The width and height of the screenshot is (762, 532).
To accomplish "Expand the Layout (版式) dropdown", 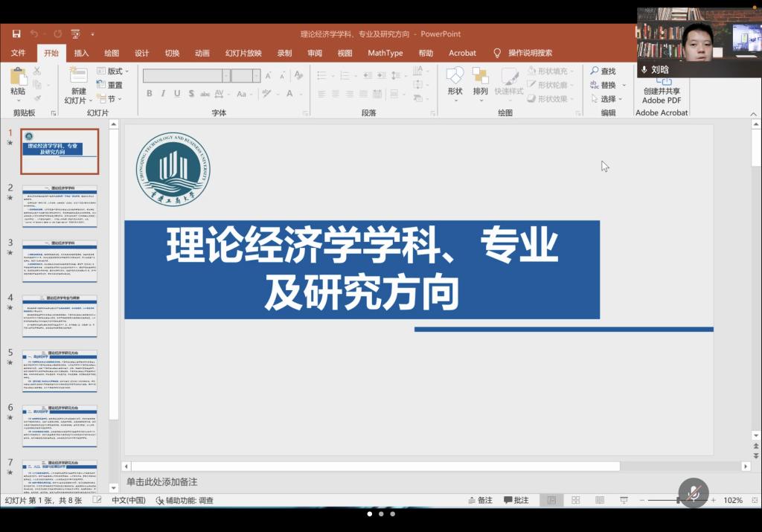I will [x=113, y=71].
